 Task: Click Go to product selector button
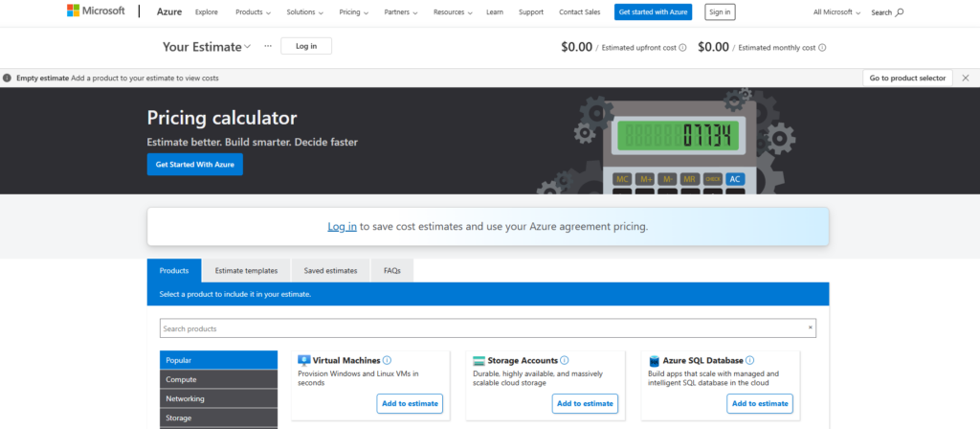point(907,79)
